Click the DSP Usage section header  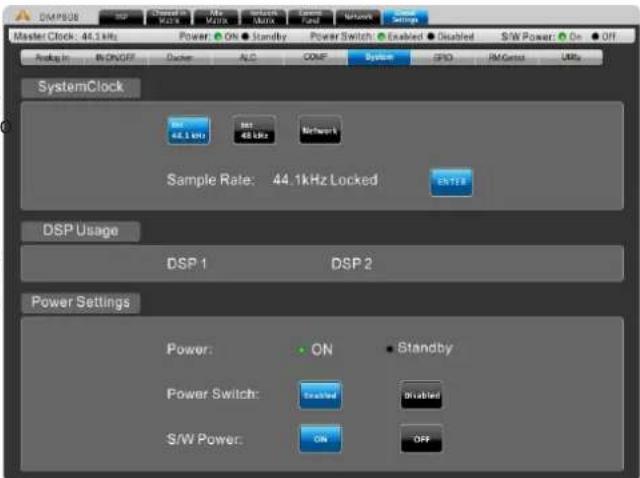[80, 231]
